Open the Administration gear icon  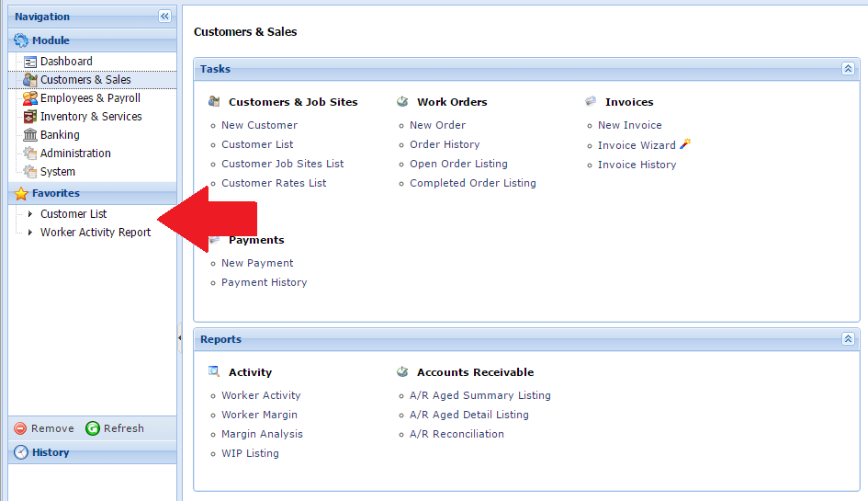(x=30, y=153)
